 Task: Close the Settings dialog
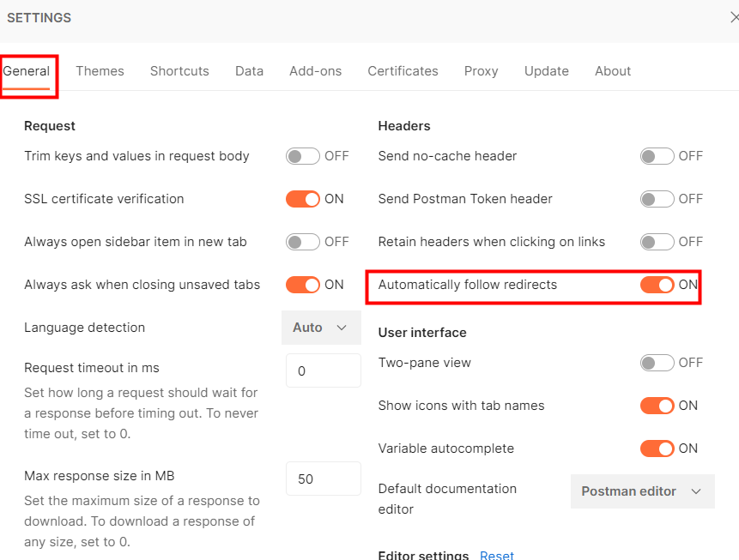click(733, 17)
